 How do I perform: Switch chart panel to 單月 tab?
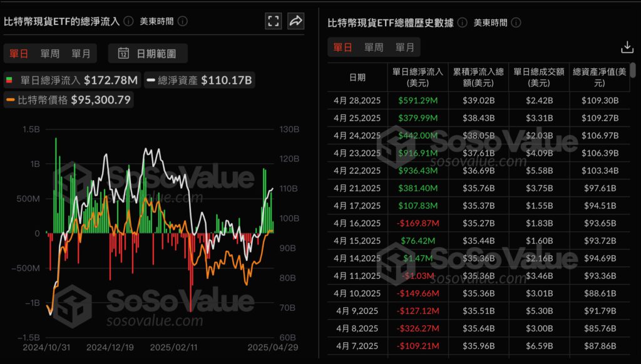click(81, 54)
